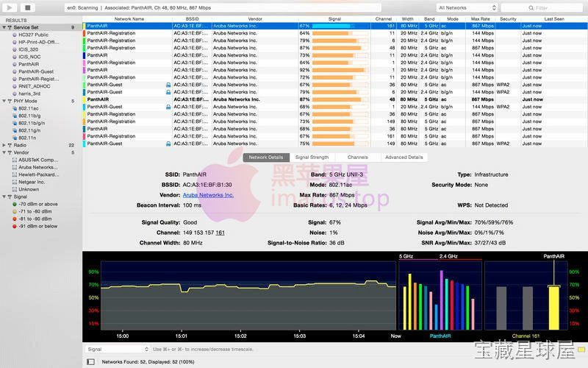Open the Aruba Networks Inc. vendor link
The width and height of the screenshot is (588, 368).
click(208, 195)
